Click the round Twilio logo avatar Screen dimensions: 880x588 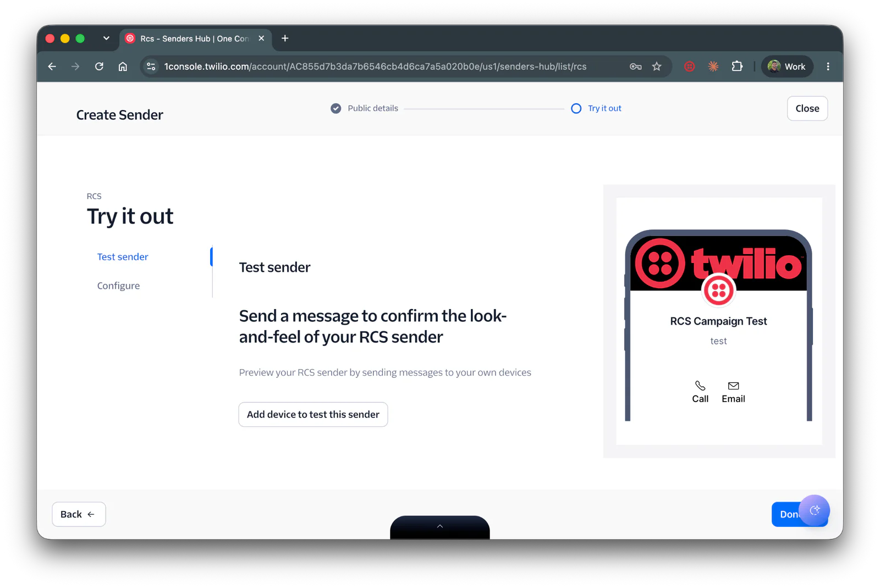(x=718, y=290)
